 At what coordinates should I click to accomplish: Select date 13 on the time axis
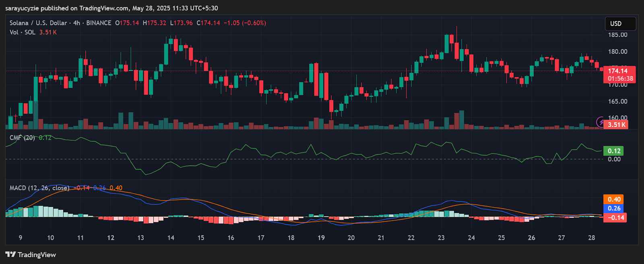(140, 237)
